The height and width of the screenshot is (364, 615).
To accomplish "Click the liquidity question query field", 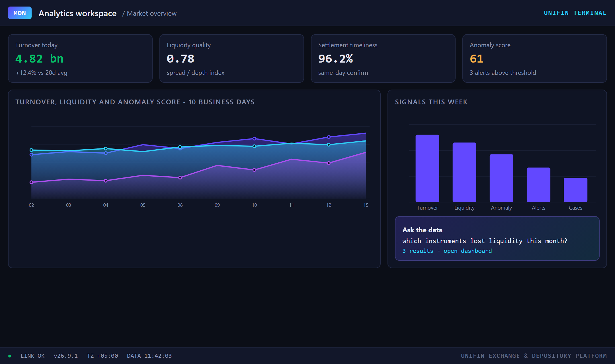I will (x=485, y=241).
